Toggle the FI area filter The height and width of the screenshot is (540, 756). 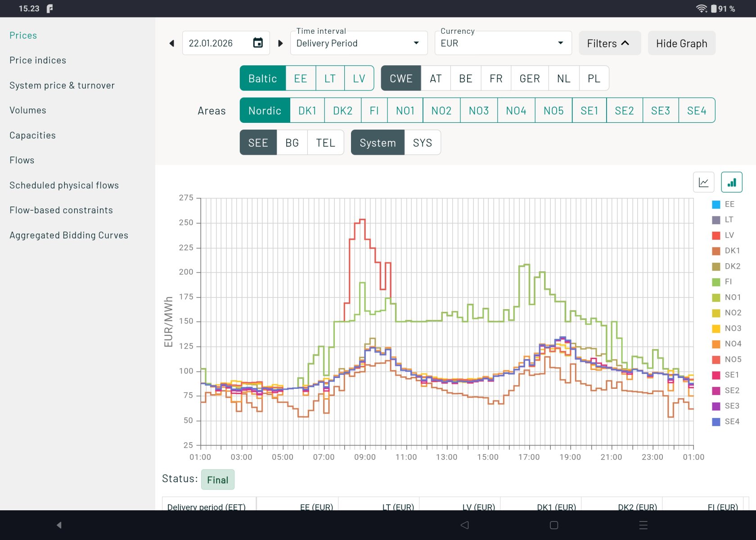(x=374, y=111)
